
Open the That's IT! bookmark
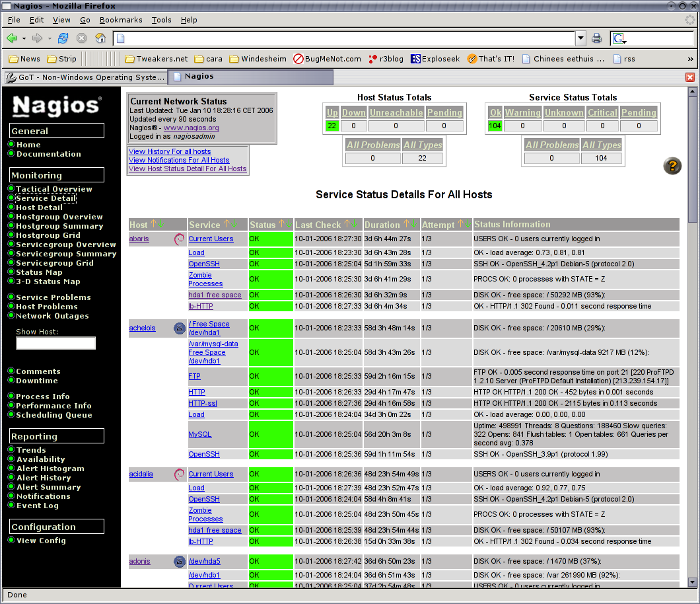[x=491, y=59]
